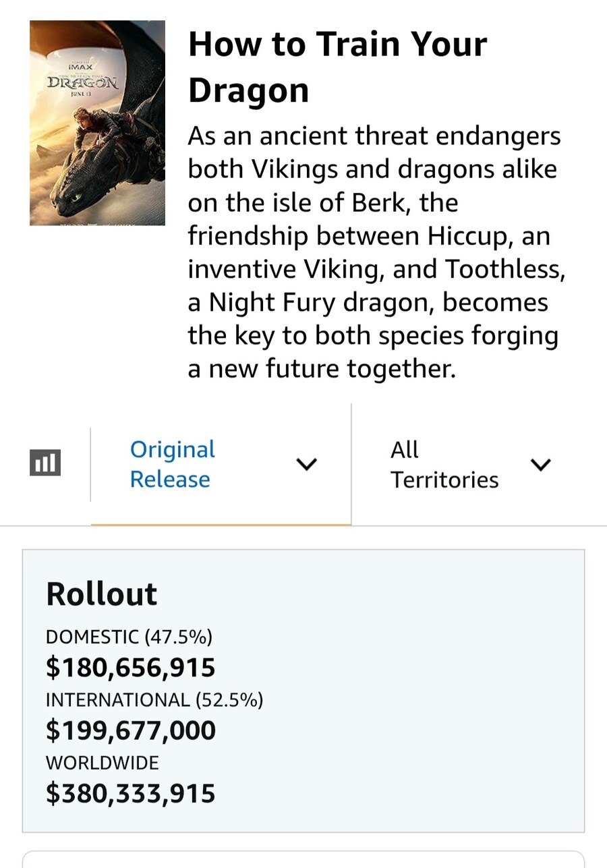Viewport: 607px width, 868px height.
Task: Expand the Original Release dropdown
Action: [x=221, y=464]
